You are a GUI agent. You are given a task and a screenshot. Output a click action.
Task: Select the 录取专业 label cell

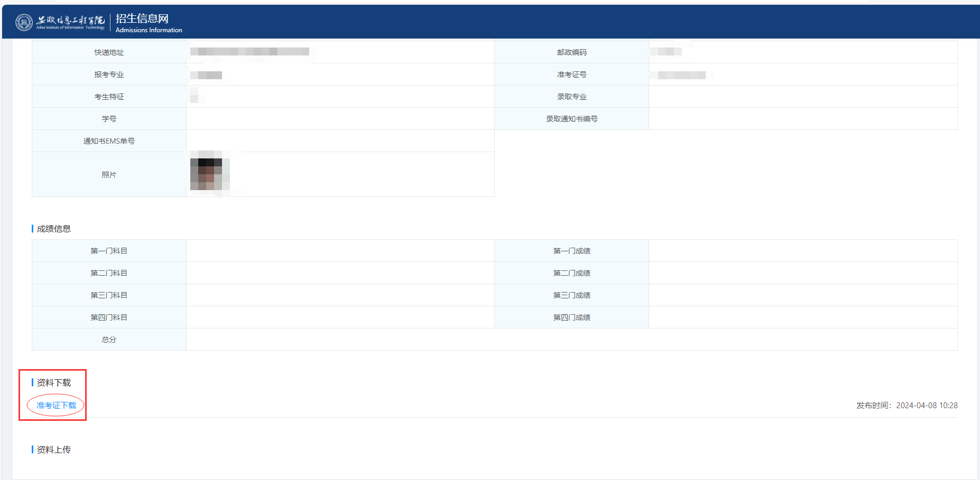click(571, 97)
